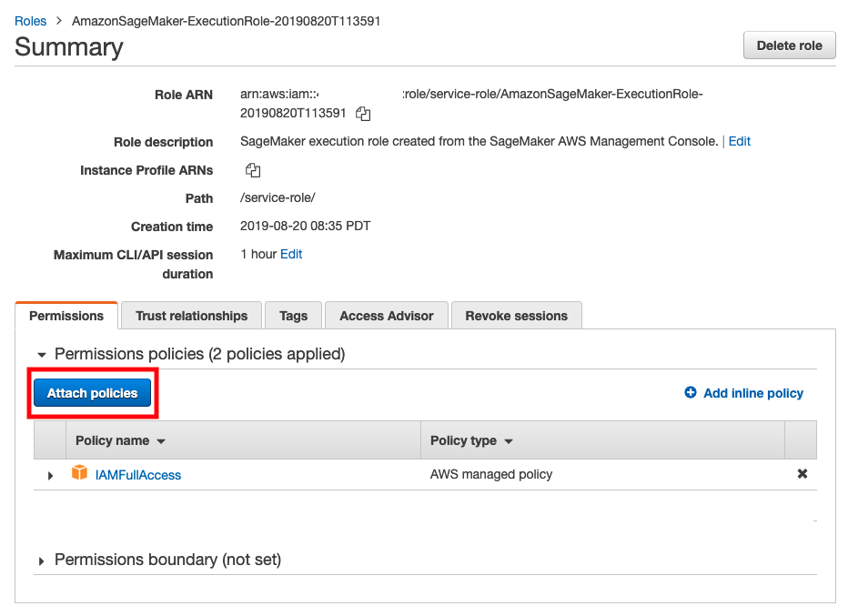848x616 pixels.
Task: Click the plus icon beside Add inline policy
Action: click(690, 393)
